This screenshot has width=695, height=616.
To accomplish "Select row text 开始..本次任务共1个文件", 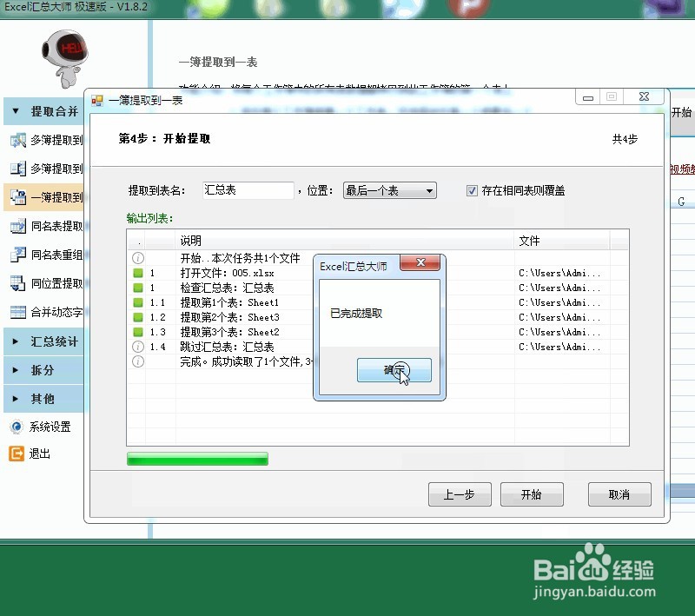I will click(240, 258).
